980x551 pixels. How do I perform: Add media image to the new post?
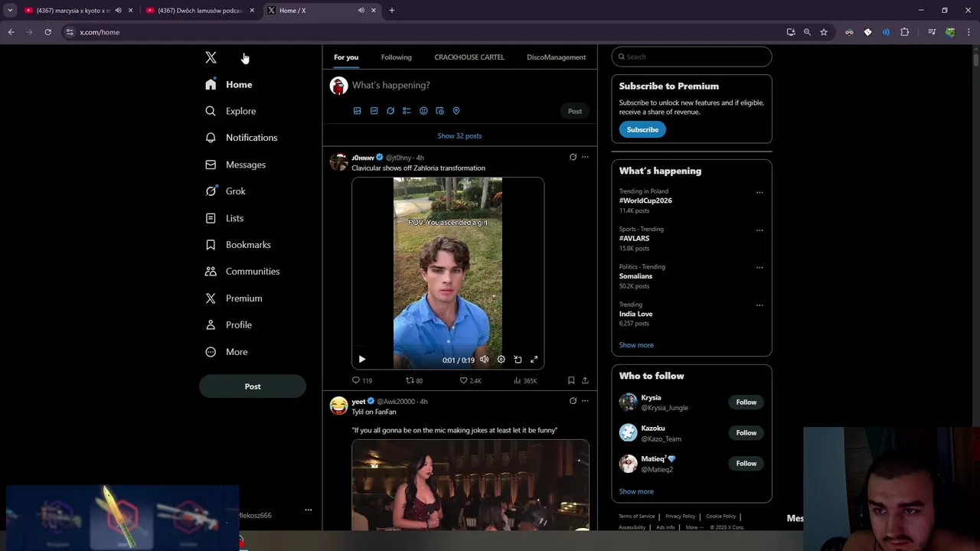357,111
